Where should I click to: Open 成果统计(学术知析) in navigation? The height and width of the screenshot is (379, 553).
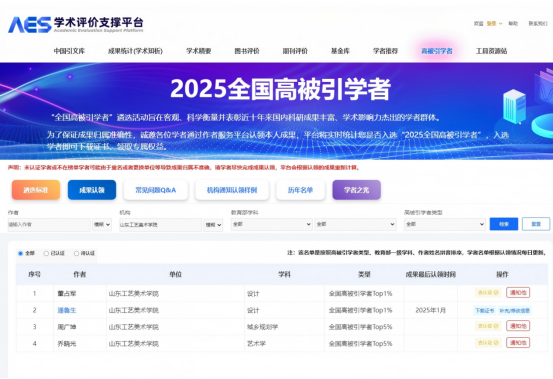(135, 51)
